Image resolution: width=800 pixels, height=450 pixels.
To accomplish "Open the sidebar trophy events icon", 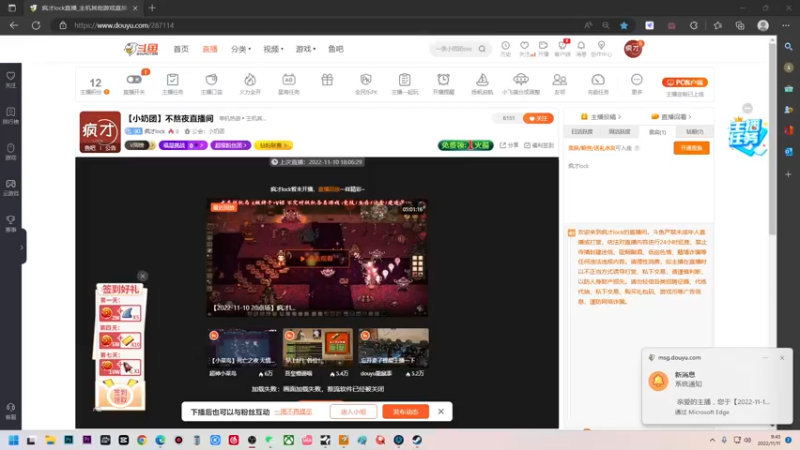I will 11,223.
